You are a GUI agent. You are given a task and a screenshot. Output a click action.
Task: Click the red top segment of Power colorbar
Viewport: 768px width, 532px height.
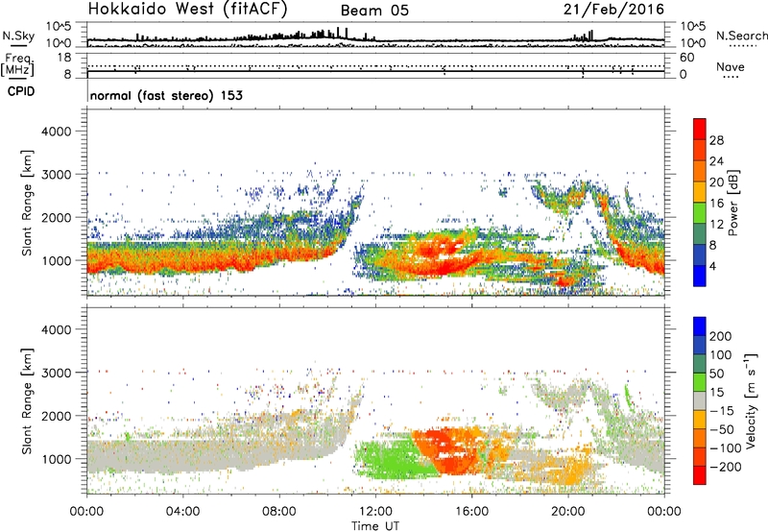[700, 129]
